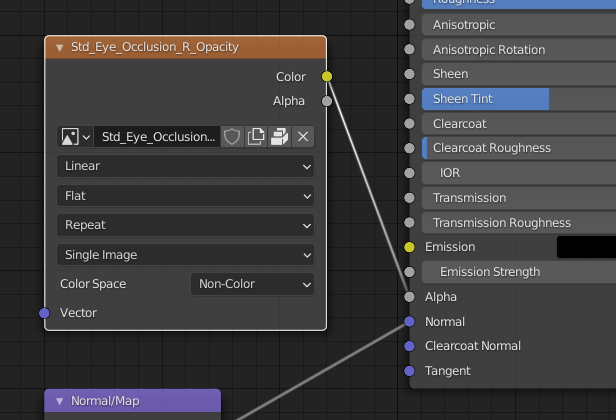The image size is (616, 420).
Task: Open the Non-Color color space dropdown
Action: click(253, 284)
